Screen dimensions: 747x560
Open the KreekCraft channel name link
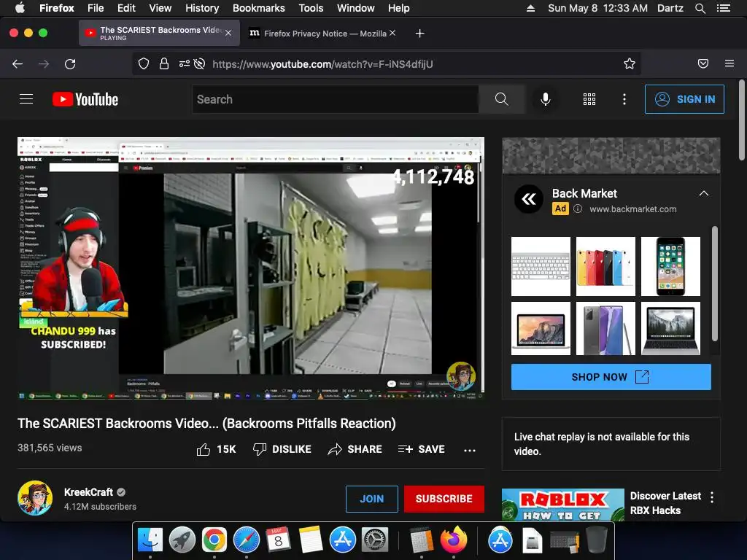click(88, 492)
